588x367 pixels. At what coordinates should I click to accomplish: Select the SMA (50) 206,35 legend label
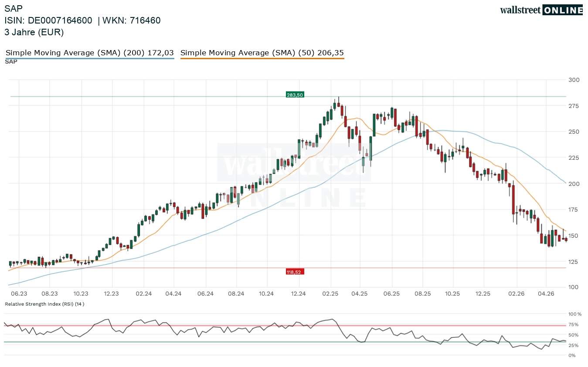pos(262,53)
